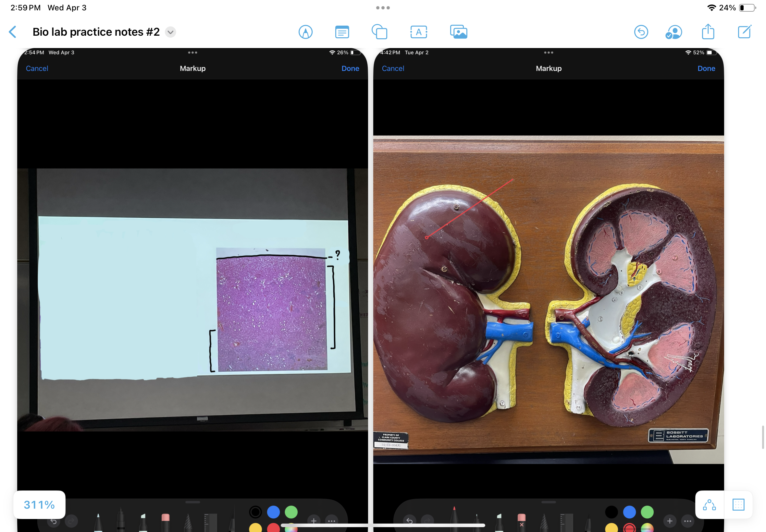The image size is (766, 532).
Task: Select the highlighter in left Markup toolbar
Action: (x=143, y=522)
